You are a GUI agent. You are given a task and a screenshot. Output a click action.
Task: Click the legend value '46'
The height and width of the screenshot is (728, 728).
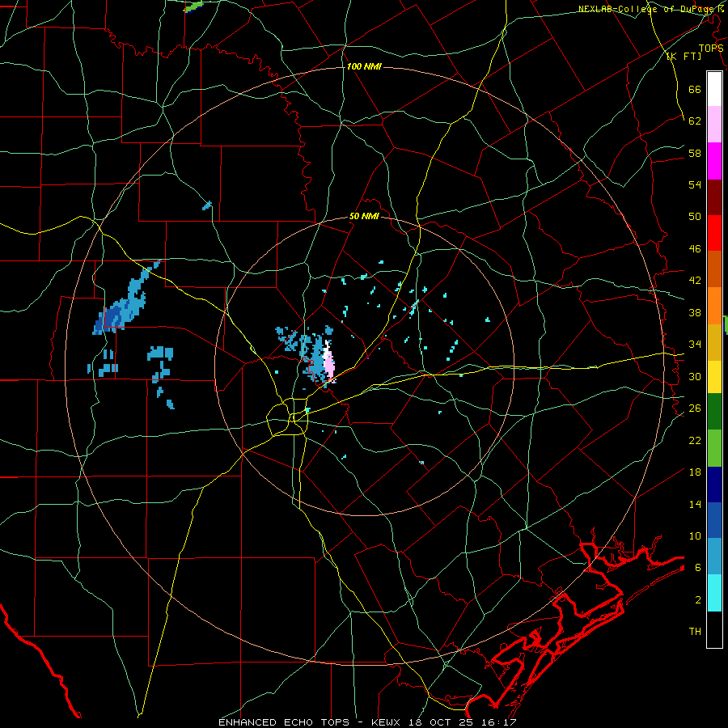tap(695, 248)
